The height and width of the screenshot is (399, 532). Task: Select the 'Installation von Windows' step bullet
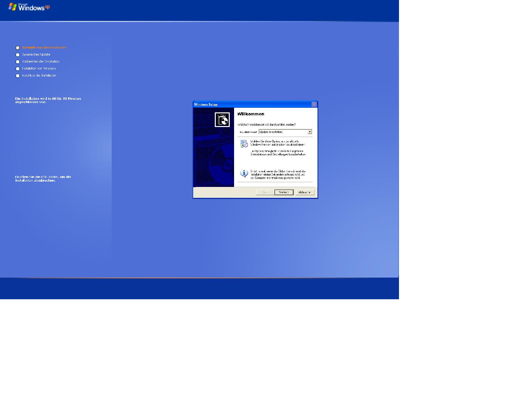click(18, 69)
